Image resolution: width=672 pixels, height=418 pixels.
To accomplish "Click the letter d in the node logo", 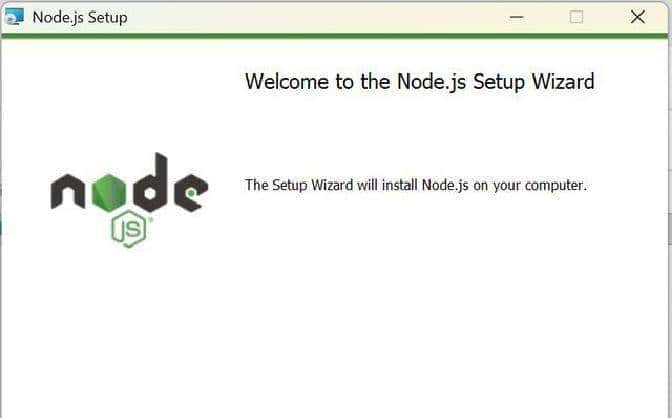I will (x=150, y=182).
